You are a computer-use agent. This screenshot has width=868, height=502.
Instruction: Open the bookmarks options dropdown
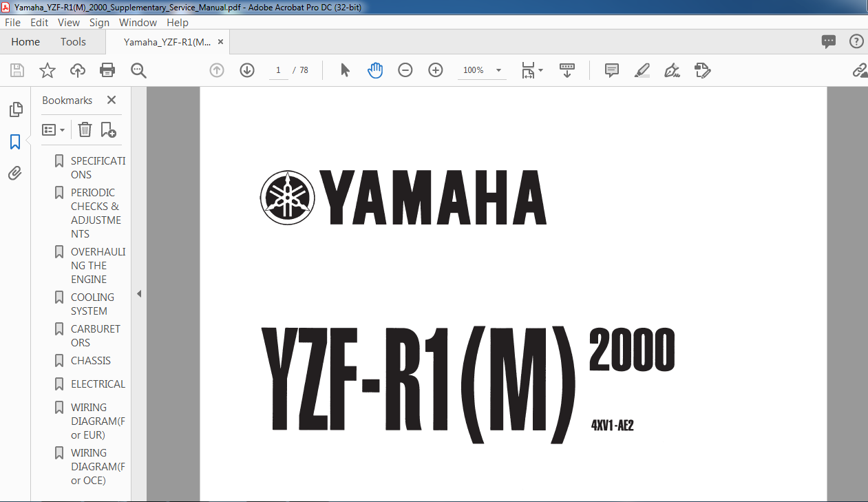[54, 129]
